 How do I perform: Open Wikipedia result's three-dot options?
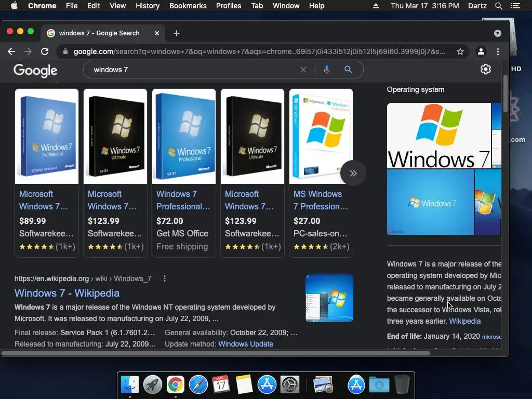(x=165, y=278)
